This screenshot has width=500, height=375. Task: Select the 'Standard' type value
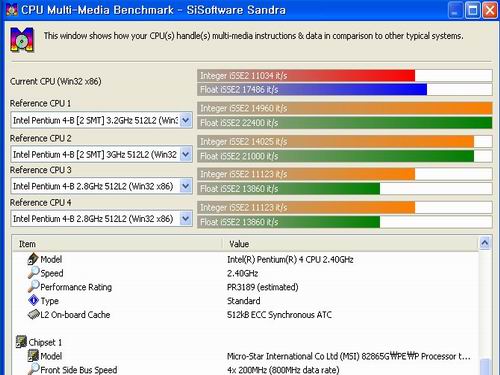point(244,301)
